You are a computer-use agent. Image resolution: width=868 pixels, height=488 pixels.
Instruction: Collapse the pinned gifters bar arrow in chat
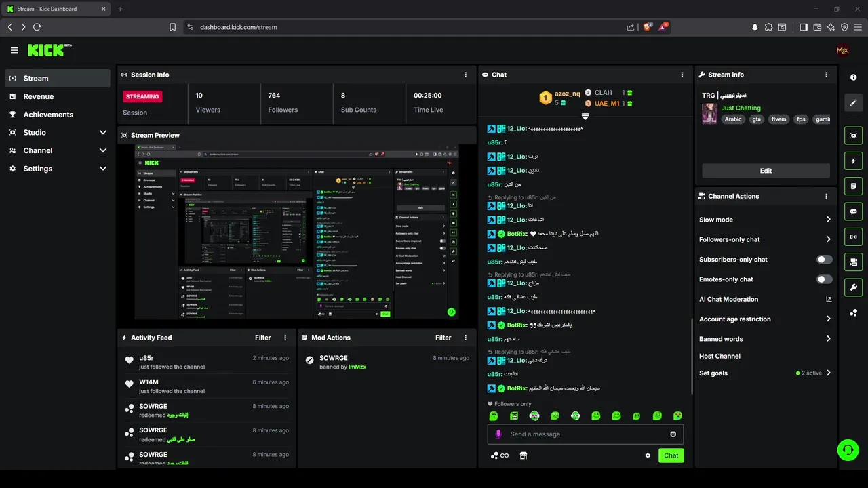[585, 117]
